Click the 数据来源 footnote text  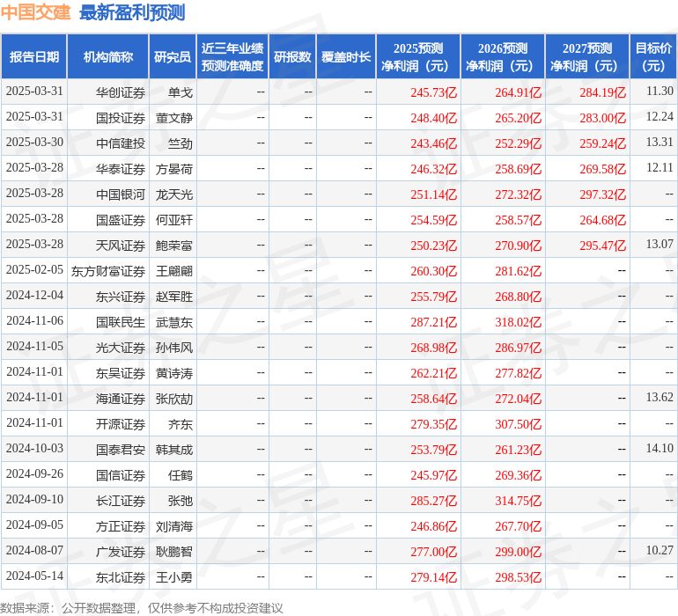pos(142,608)
